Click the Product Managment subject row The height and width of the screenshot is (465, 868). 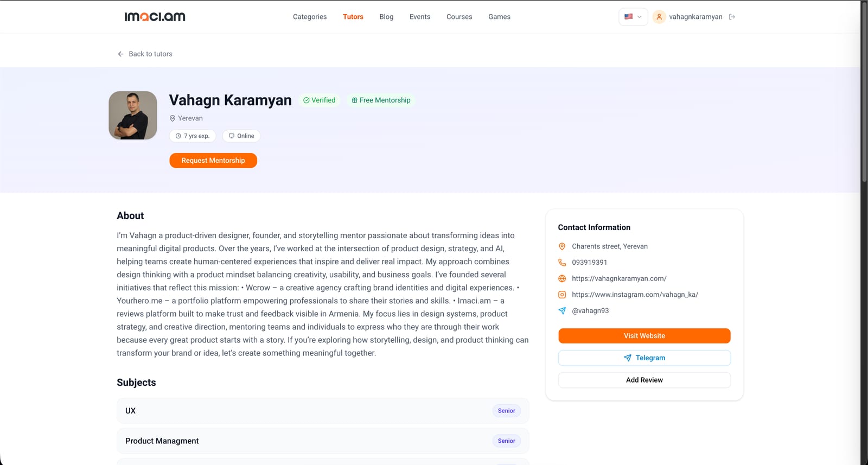coord(323,441)
